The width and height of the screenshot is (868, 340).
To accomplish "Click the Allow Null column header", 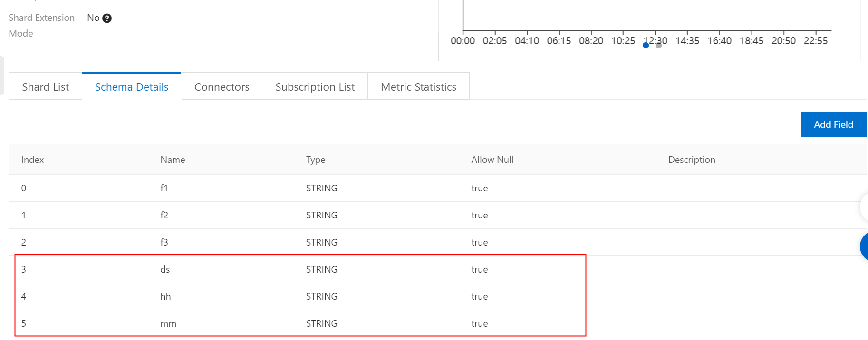I will click(x=492, y=160).
